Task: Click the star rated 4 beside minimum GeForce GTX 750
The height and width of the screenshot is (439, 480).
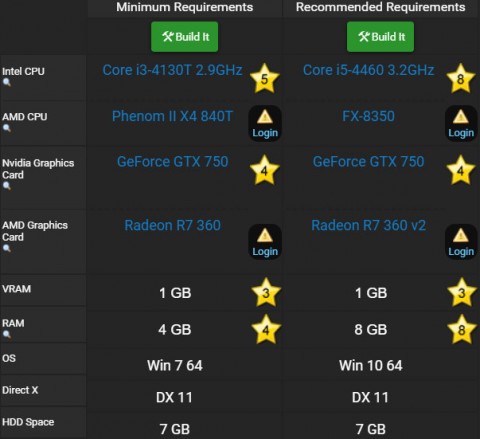Action: pyautogui.click(x=264, y=170)
